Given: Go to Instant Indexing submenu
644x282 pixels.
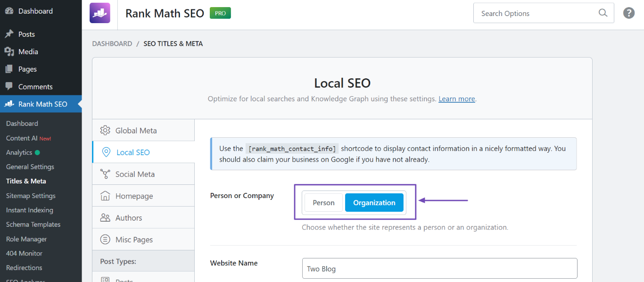Looking at the screenshot, I should point(30,210).
